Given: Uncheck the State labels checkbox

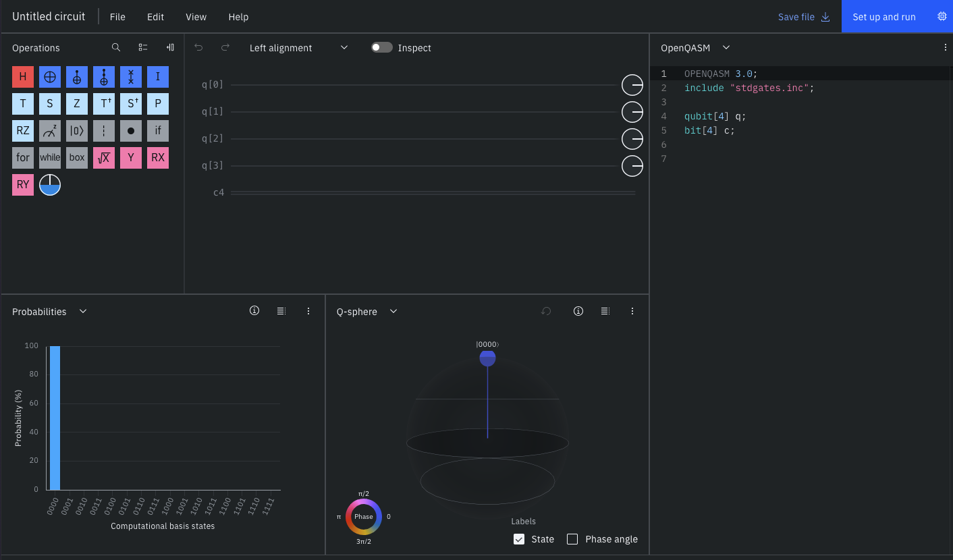Looking at the screenshot, I should tap(519, 539).
